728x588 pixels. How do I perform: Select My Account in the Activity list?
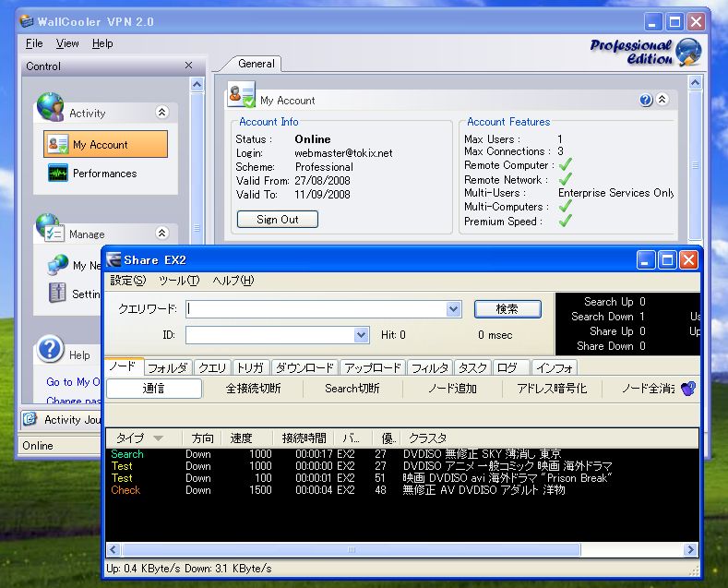[x=106, y=144]
